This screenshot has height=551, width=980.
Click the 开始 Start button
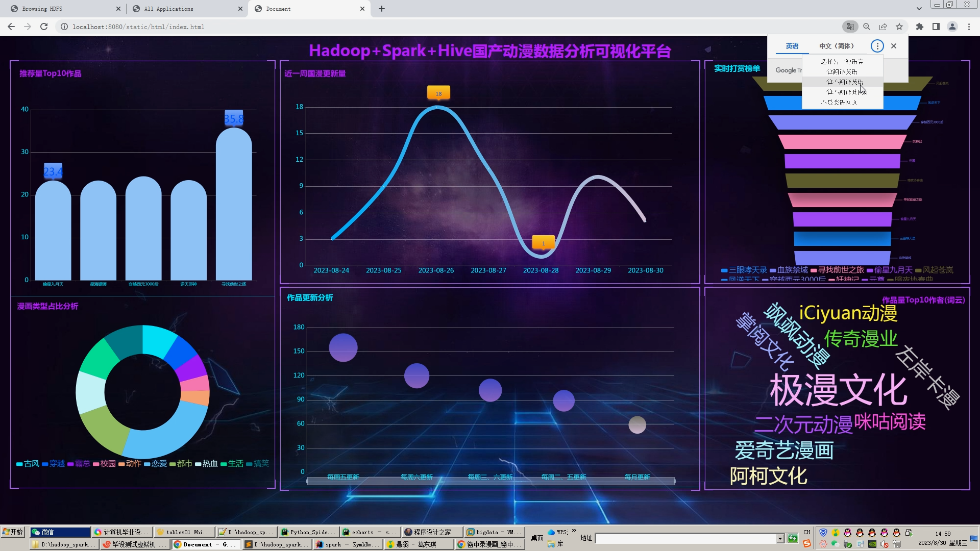(x=13, y=532)
